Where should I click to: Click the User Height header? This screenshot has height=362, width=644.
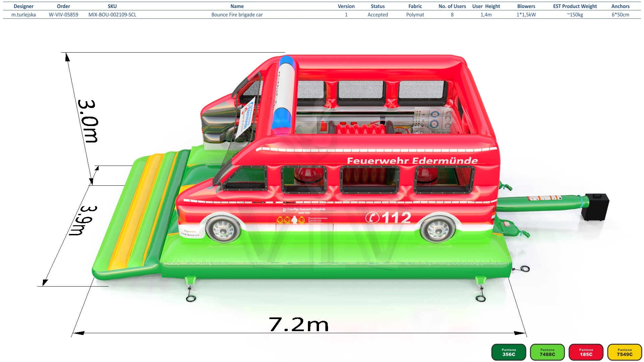486,6
